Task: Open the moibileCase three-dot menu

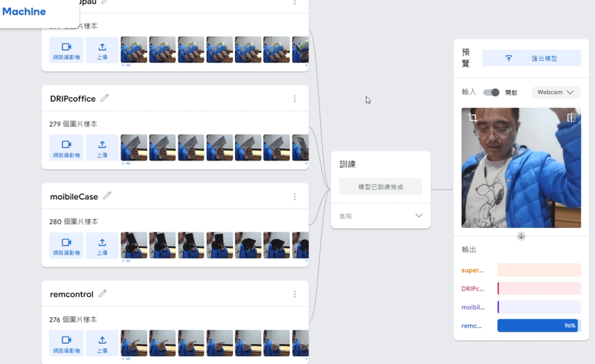Action: (x=295, y=197)
